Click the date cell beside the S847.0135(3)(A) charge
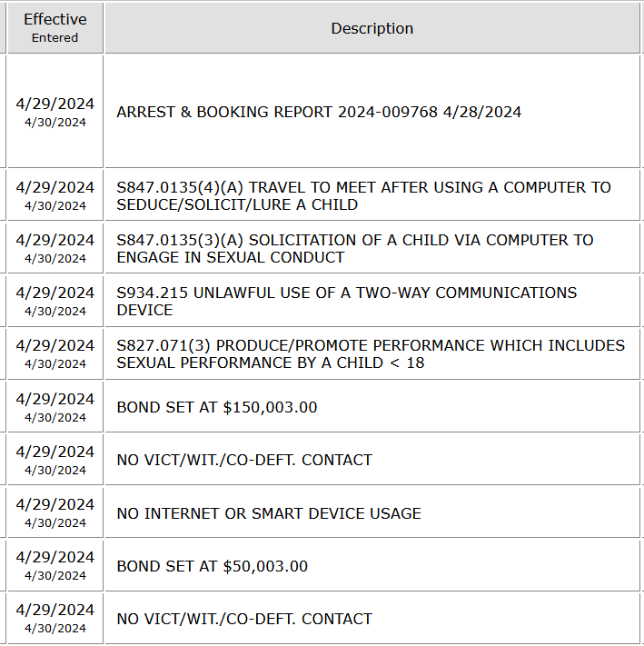Viewport: 644px width, 646px height. point(54,249)
